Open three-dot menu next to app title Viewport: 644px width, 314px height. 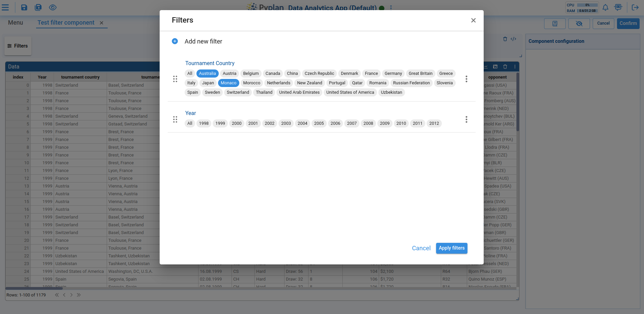point(391,8)
